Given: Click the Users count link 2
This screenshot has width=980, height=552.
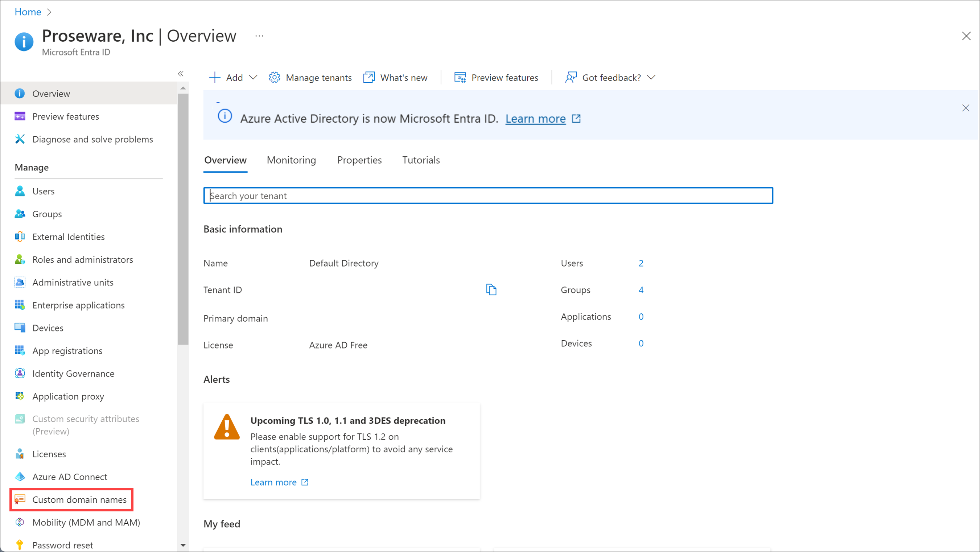Looking at the screenshot, I should pyautogui.click(x=641, y=263).
